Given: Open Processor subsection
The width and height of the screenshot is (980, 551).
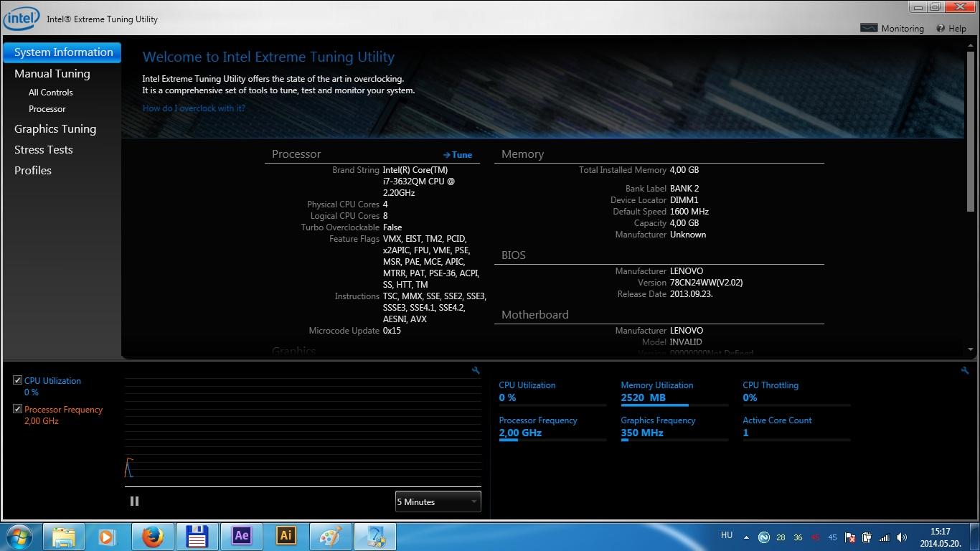Looking at the screenshot, I should pos(47,108).
